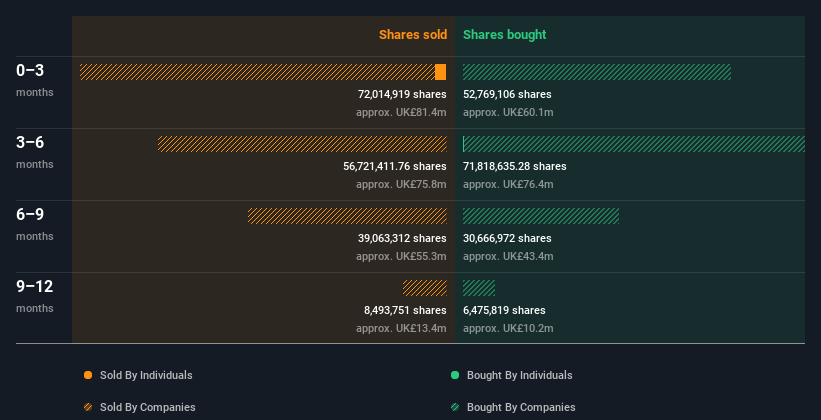The height and width of the screenshot is (420, 821).
Task: Click the 6–9 months row label
Action: (x=35, y=224)
